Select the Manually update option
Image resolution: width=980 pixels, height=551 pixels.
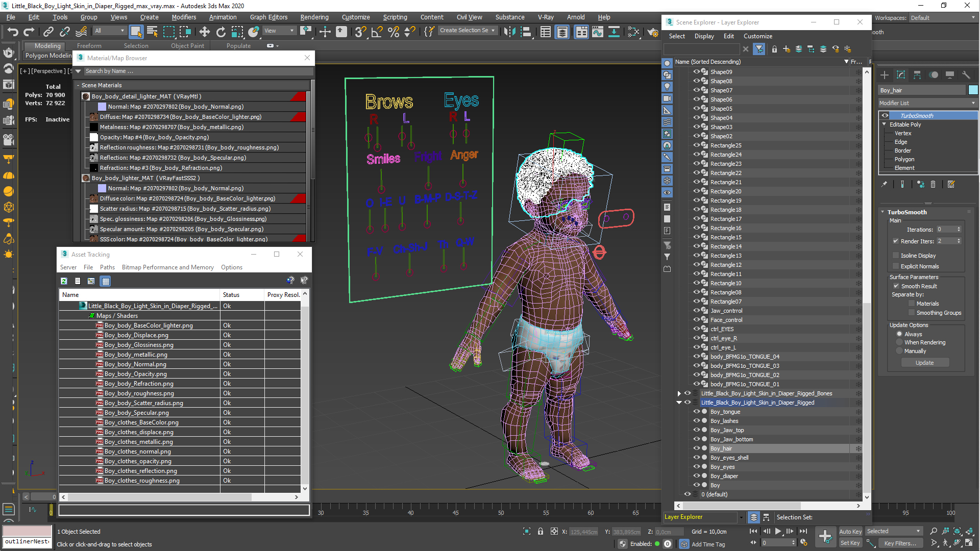click(x=899, y=351)
